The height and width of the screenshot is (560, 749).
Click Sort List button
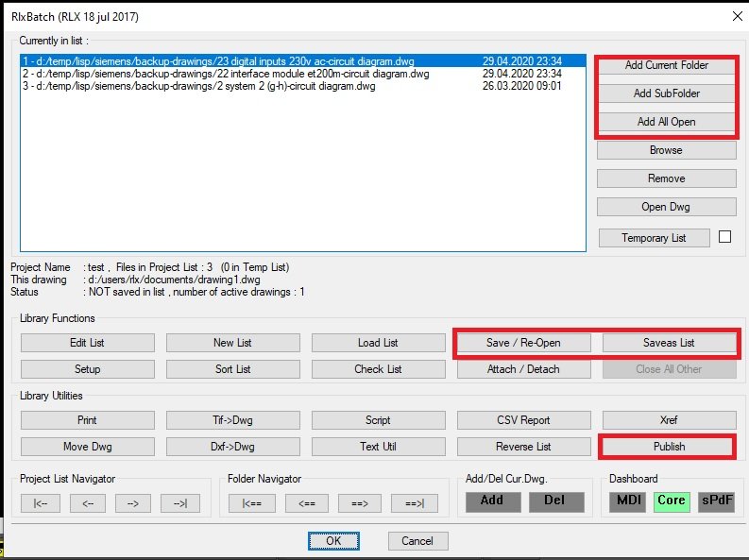click(233, 369)
